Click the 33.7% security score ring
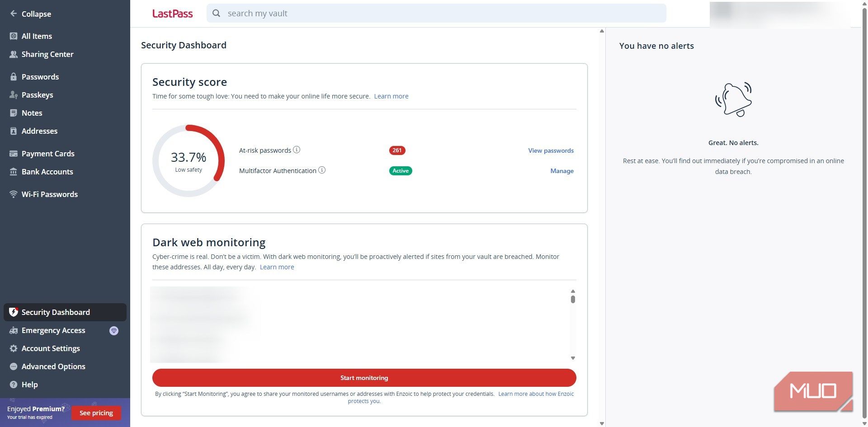This screenshot has height=427, width=868. click(189, 161)
